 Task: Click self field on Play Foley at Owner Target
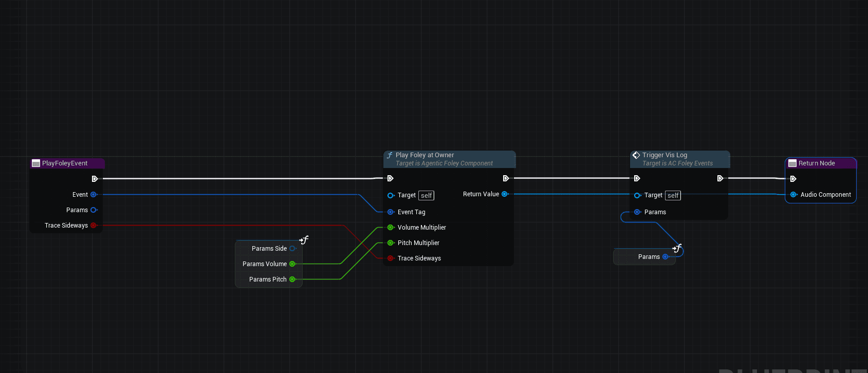[427, 196]
